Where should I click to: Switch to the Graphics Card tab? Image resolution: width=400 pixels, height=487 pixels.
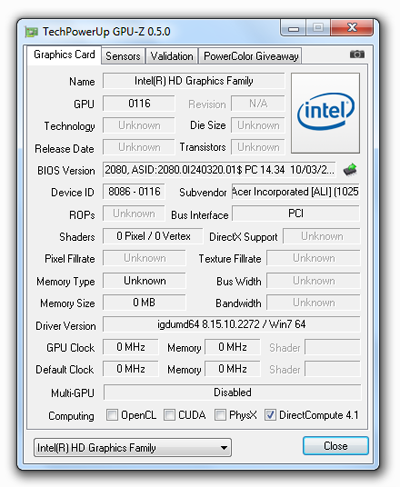pyautogui.click(x=64, y=55)
